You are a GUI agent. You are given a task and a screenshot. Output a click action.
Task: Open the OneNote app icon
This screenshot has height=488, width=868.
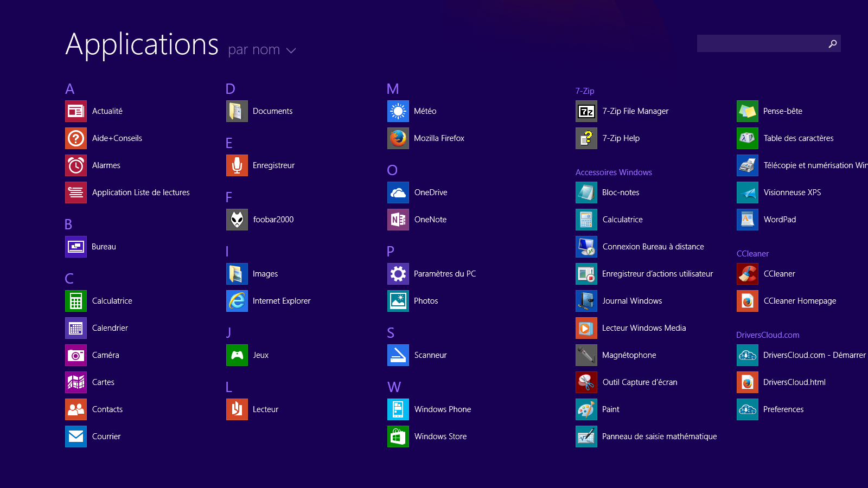click(398, 220)
